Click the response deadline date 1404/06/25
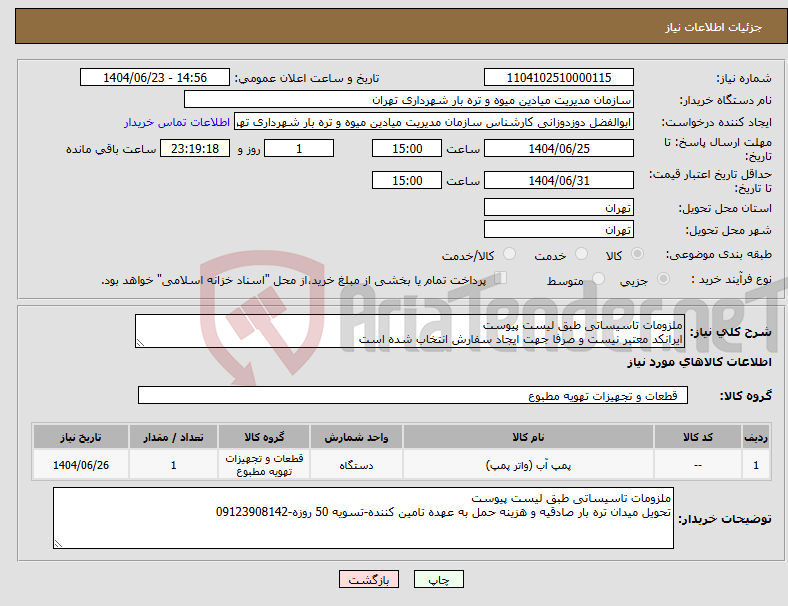The image size is (788, 606). point(559,148)
